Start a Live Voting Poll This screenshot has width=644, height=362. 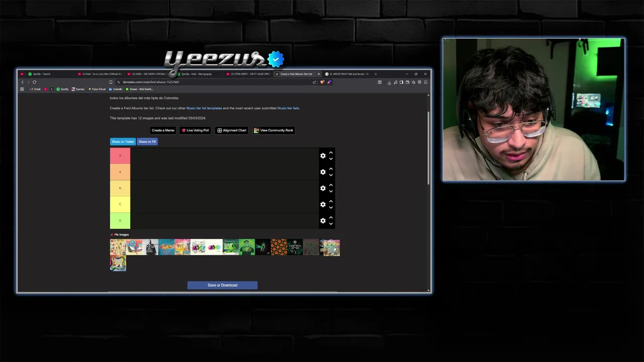pos(195,130)
